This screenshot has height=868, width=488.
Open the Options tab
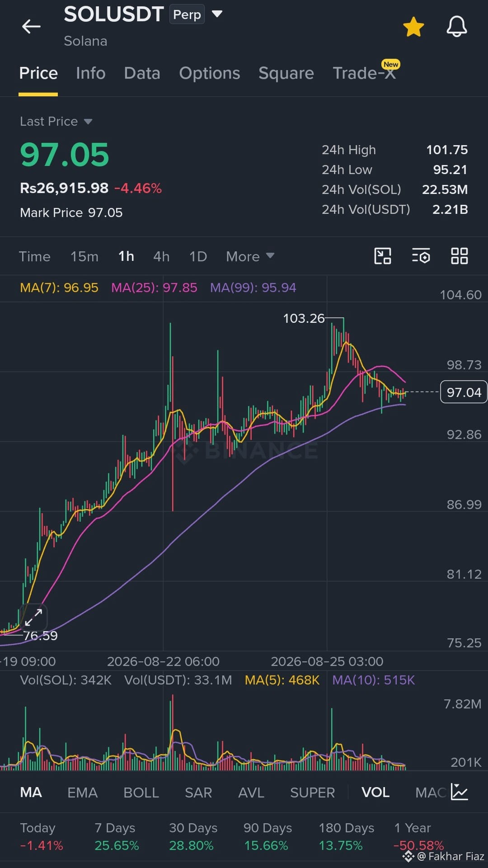tap(210, 73)
